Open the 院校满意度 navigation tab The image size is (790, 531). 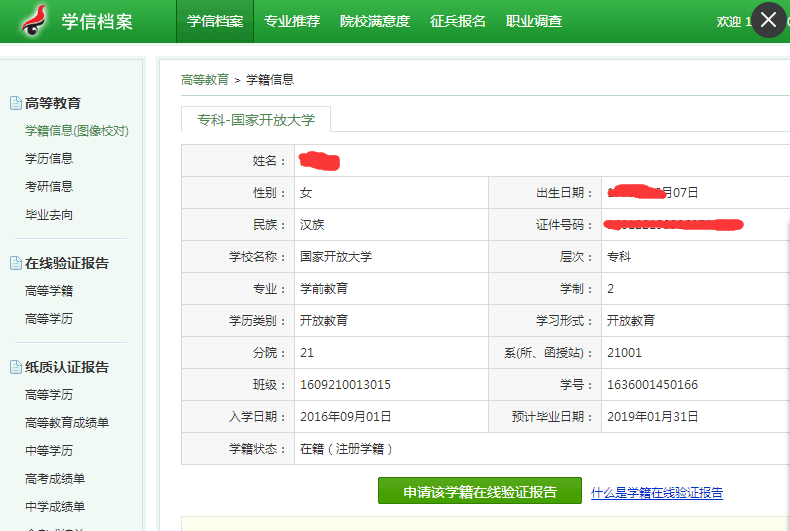(375, 21)
